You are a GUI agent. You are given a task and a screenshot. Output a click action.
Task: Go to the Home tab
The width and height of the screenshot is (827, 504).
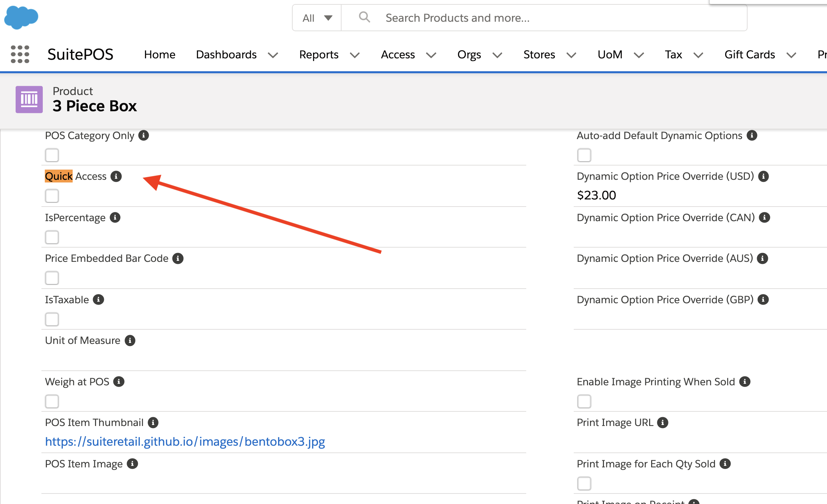(160, 55)
